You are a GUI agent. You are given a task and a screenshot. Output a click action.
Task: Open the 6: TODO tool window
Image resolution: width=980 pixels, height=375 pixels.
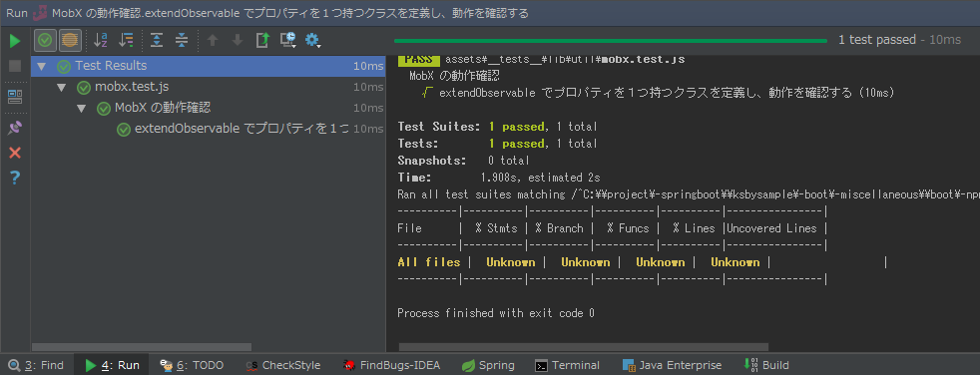pyautogui.click(x=192, y=365)
